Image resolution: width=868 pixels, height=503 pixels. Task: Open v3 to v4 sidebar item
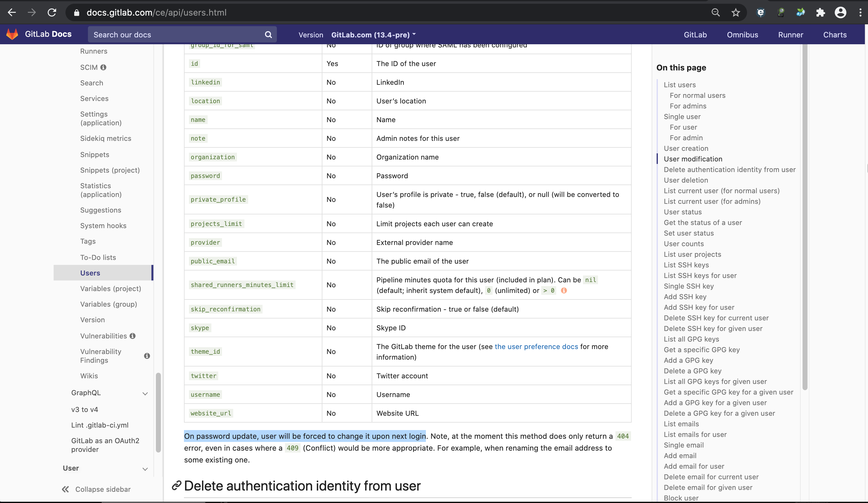point(85,410)
